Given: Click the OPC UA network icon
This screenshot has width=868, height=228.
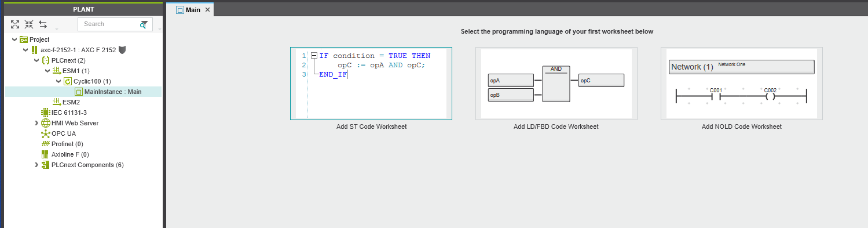Looking at the screenshot, I should click(x=45, y=133).
